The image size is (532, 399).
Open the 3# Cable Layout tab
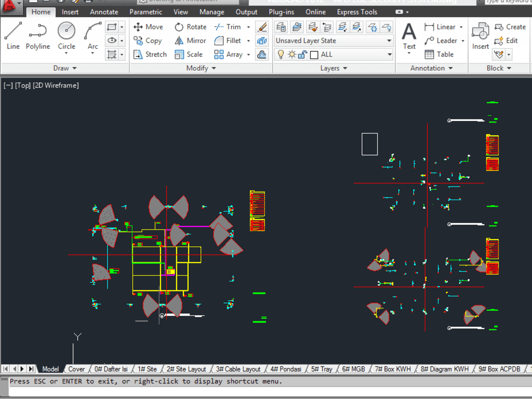pyautogui.click(x=238, y=369)
